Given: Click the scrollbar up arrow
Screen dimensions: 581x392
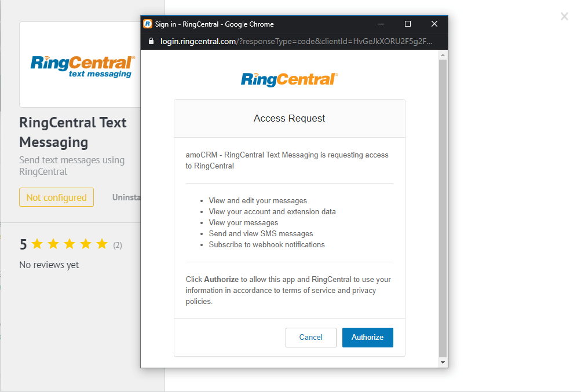Looking at the screenshot, I should point(443,54).
